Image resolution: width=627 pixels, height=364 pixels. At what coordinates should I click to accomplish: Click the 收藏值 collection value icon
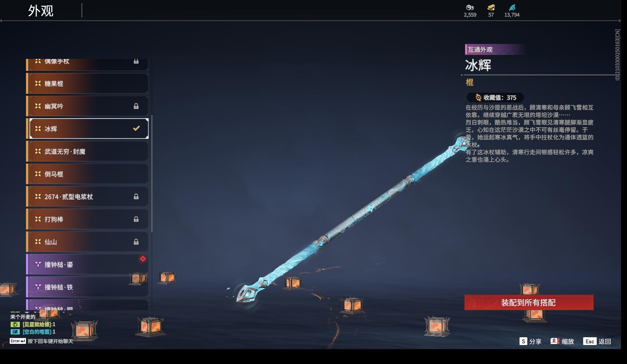point(478,98)
